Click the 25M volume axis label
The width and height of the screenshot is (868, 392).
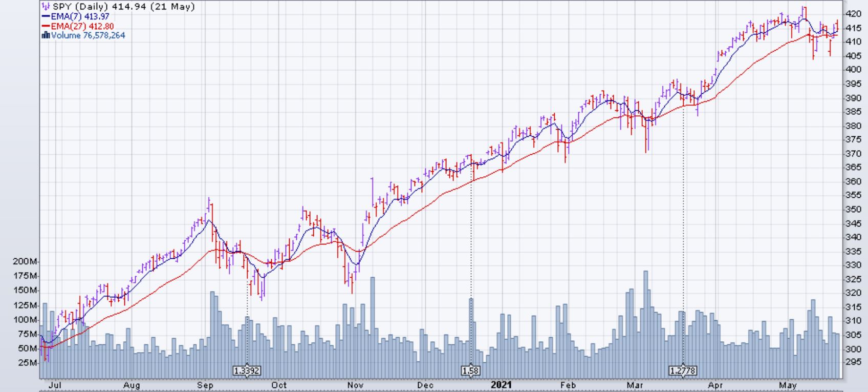(x=28, y=363)
